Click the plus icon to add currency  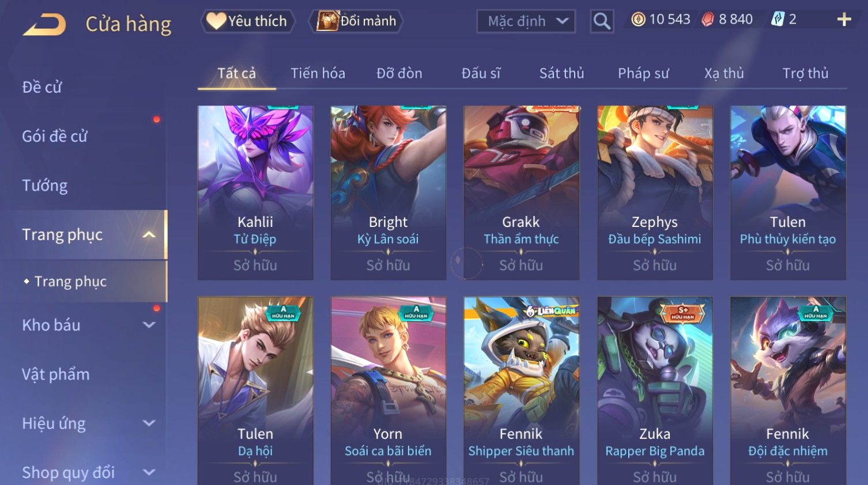(x=844, y=20)
